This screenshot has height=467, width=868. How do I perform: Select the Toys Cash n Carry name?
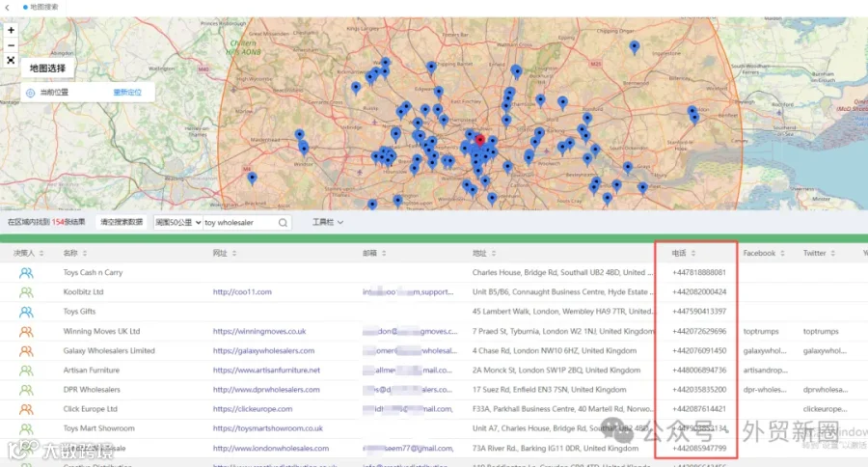click(93, 272)
